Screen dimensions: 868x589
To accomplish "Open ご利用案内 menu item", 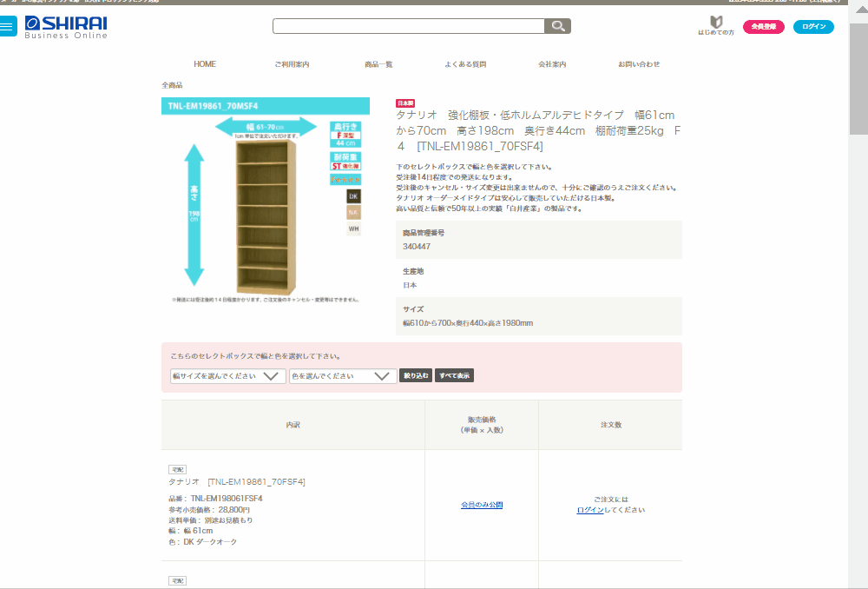I will tap(292, 64).
